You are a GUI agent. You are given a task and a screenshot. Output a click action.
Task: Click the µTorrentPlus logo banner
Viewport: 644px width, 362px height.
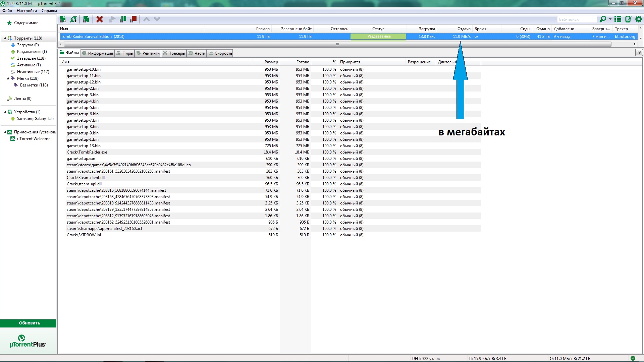(x=28, y=341)
